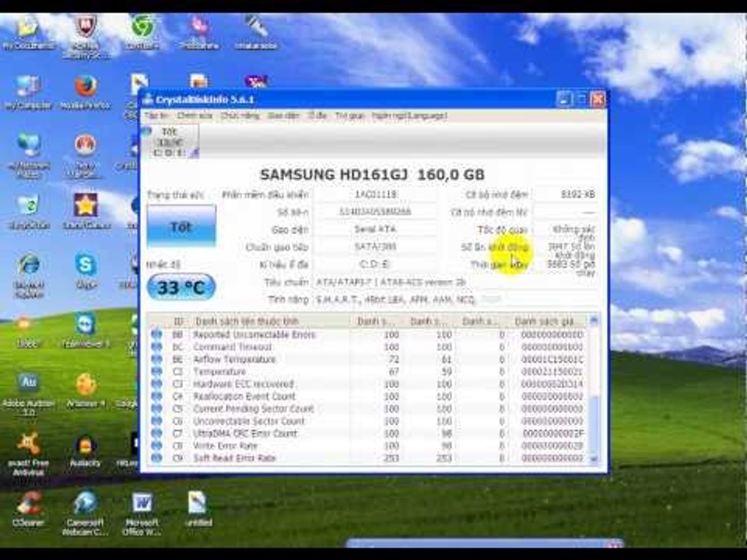Open the Trợ giúp menu
The image size is (747, 560).
click(349, 116)
